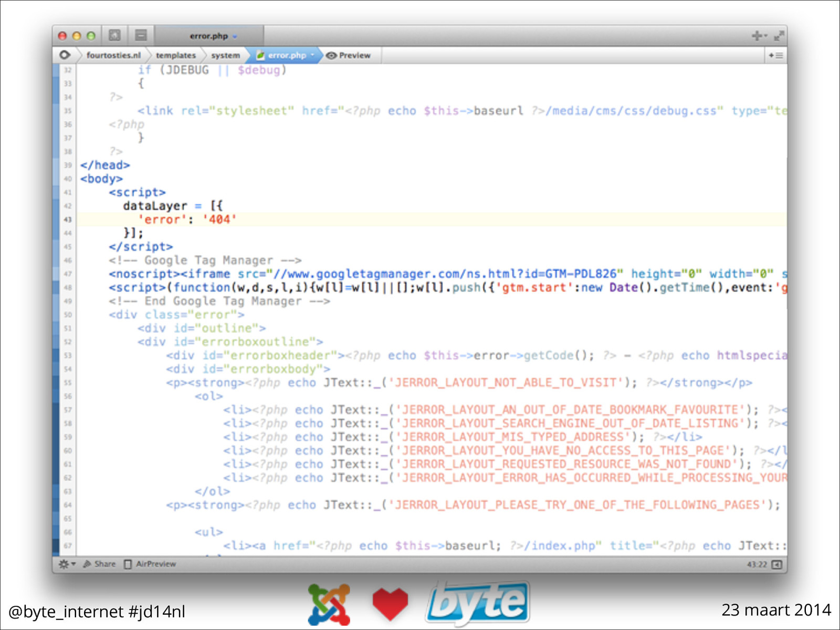Select the templates breadcrumb
Image resolution: width=840 pixels, height=630 pixels.
coord(176,55)
